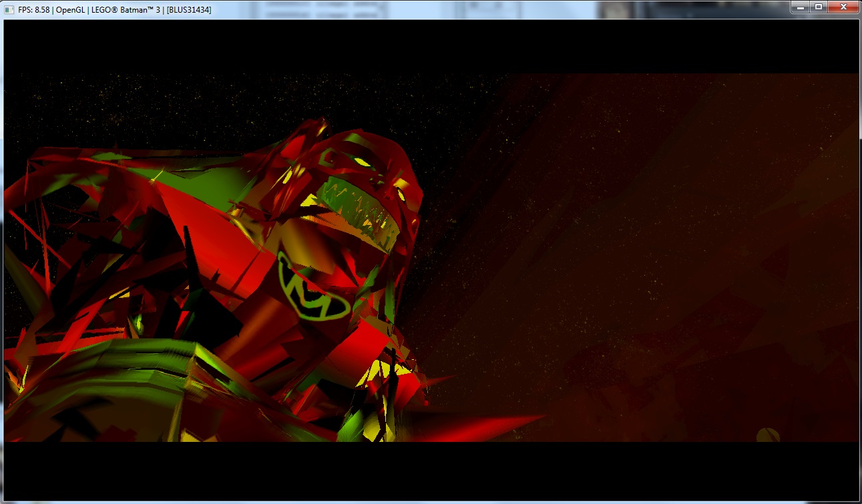Click the empty middle area of the title bar

467,10
